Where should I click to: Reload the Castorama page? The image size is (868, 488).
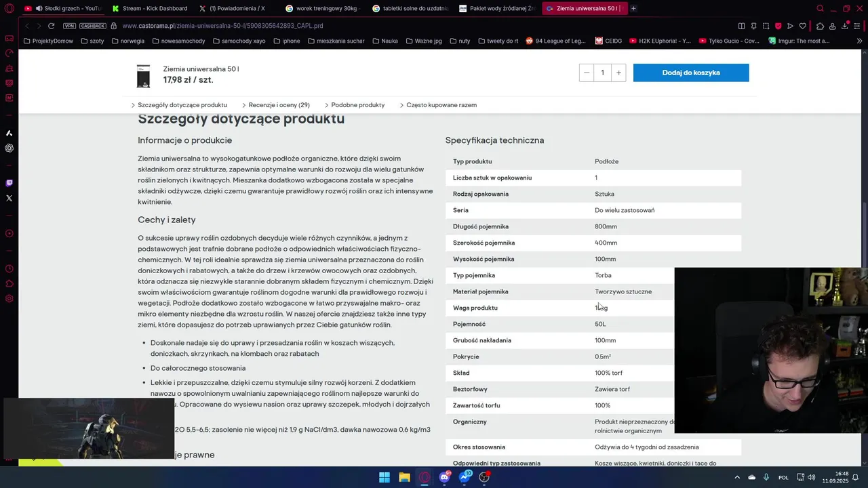[51, 26]
